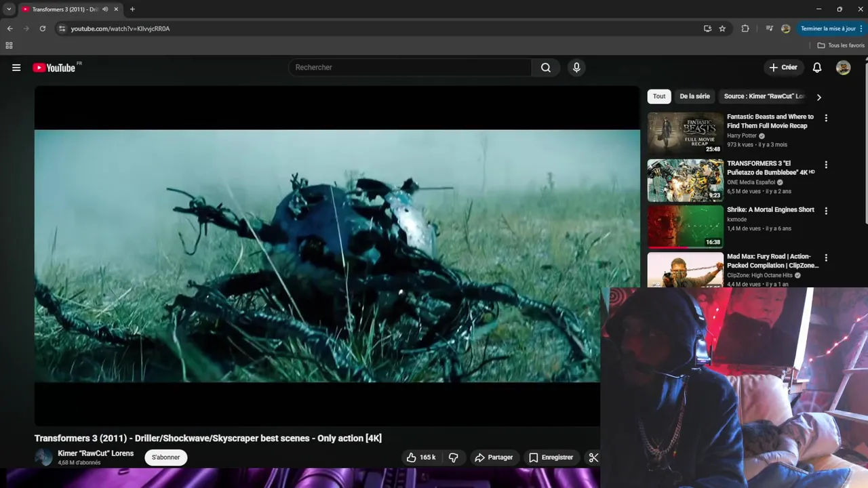868x488 pixels.
Task: Close the Transformers 3 tab
Action: point(116,9)
